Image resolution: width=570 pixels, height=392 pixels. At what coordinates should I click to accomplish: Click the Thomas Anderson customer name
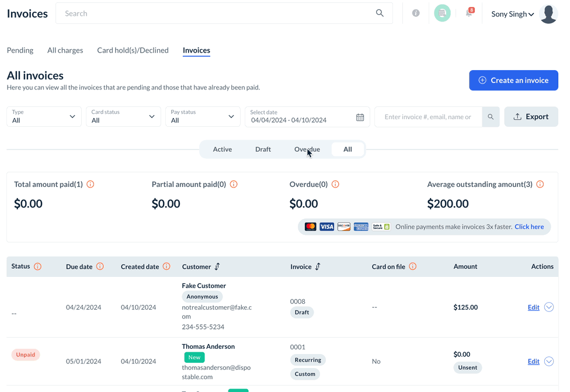tap(208, 346)
